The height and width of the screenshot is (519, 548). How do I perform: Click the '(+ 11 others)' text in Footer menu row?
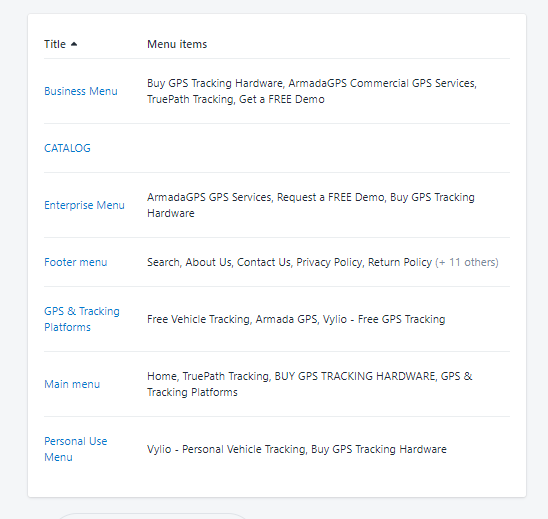point(467,262)
